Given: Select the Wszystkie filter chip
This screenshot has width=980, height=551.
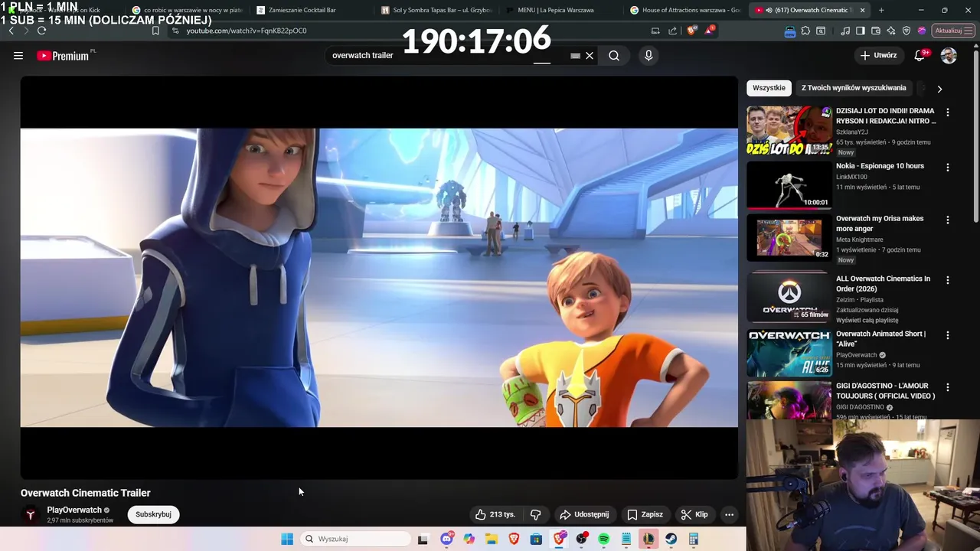Looking at the screenshot, I should click(769, 88).
